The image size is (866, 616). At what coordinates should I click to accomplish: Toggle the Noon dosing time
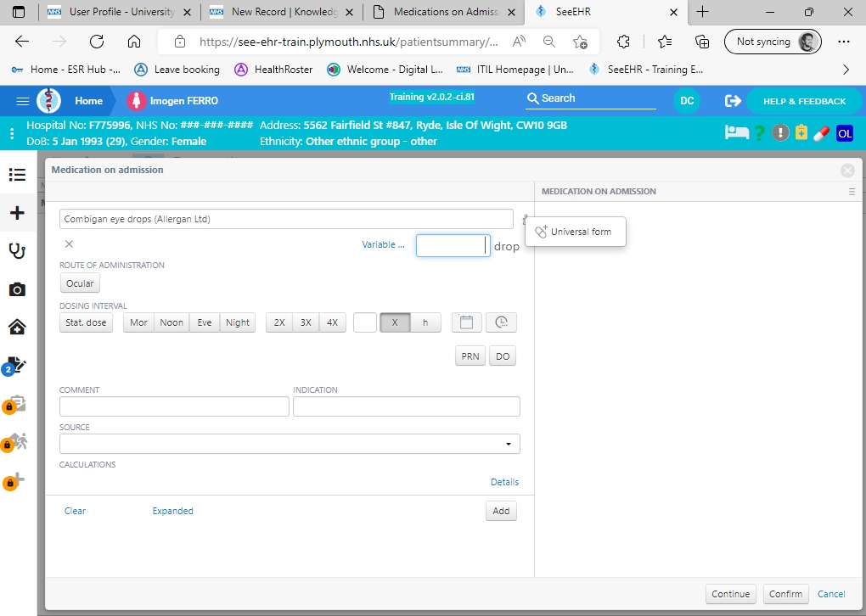coord(172,322)
